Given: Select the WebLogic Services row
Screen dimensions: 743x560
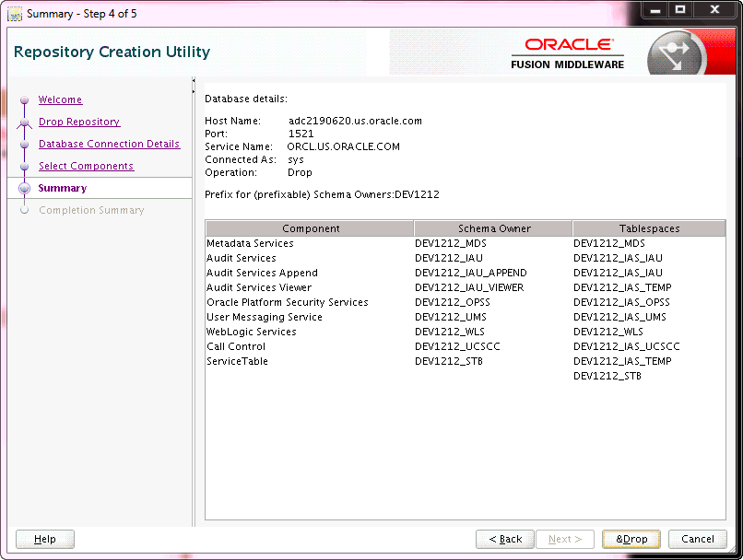Looking at the screenshot, I should pyautogui.click(x=466, y=332).
